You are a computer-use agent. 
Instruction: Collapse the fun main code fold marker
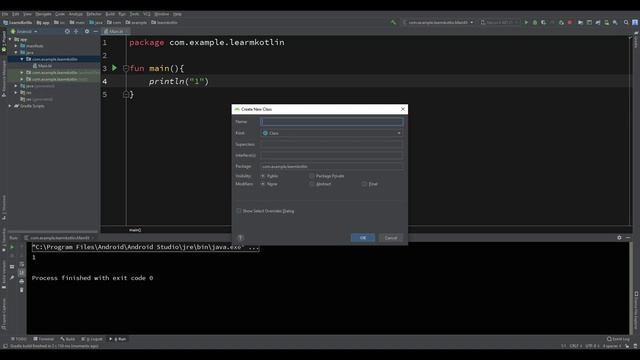[126, 68]
